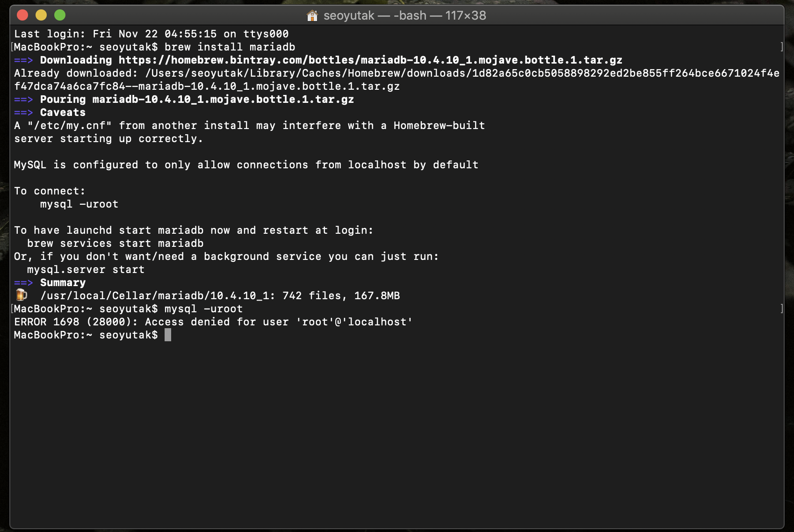Click the 'Last login: Fri Nov 22' line

pyautogui.click(x=152, y=34)
